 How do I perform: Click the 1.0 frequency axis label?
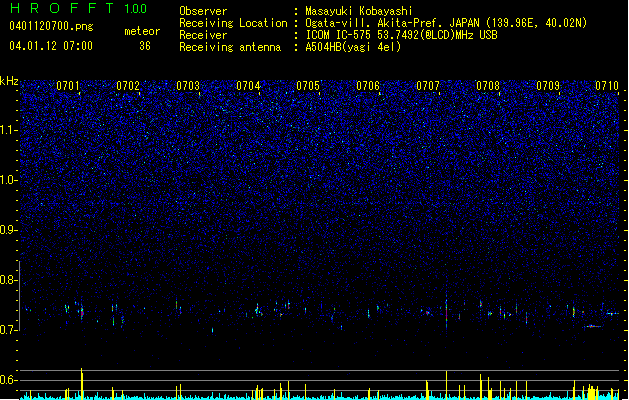9,180
